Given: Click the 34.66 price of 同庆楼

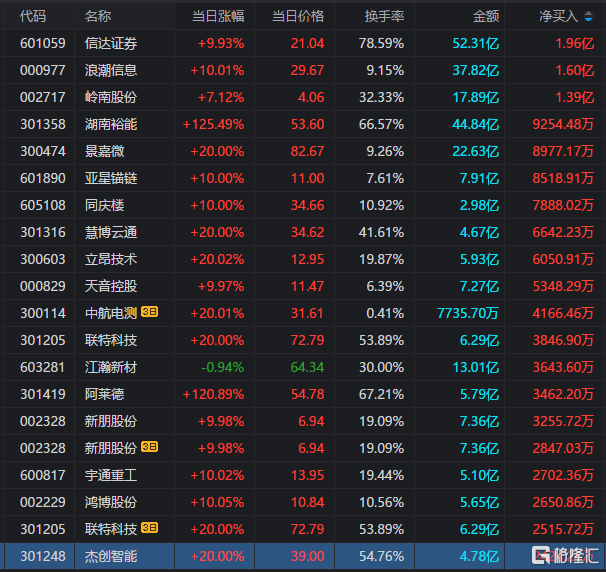Looking at the screenshot, I should pos(307,205).
